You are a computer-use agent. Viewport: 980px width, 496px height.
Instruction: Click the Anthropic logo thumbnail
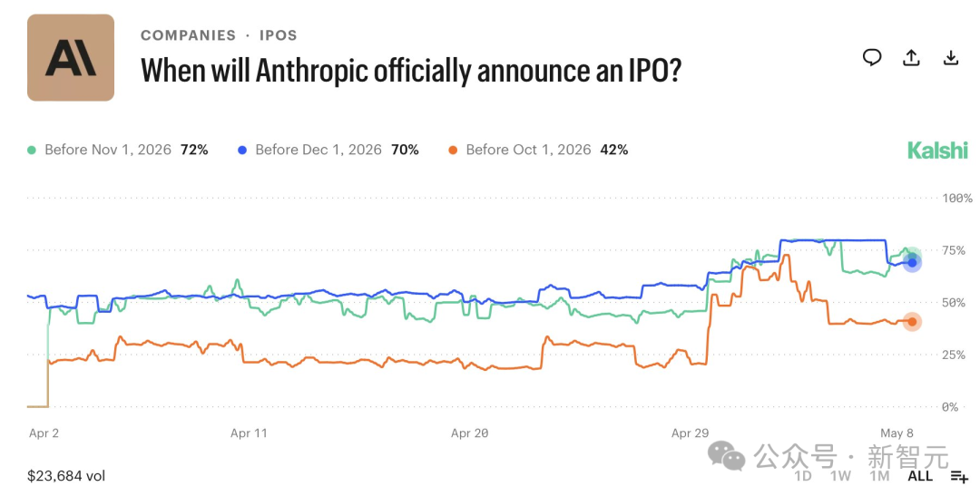(71, 57)
